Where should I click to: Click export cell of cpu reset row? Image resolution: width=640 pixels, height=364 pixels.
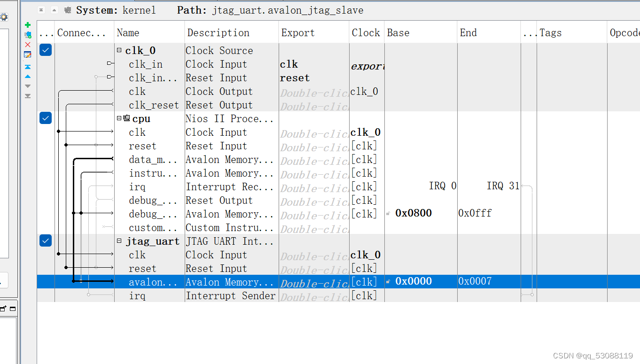[x=314, y=146]
